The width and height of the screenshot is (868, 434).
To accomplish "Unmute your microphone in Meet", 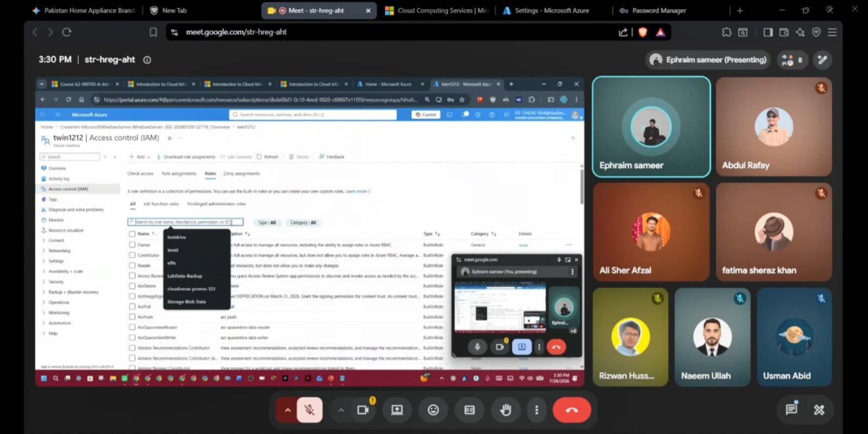I will [309, 410].
